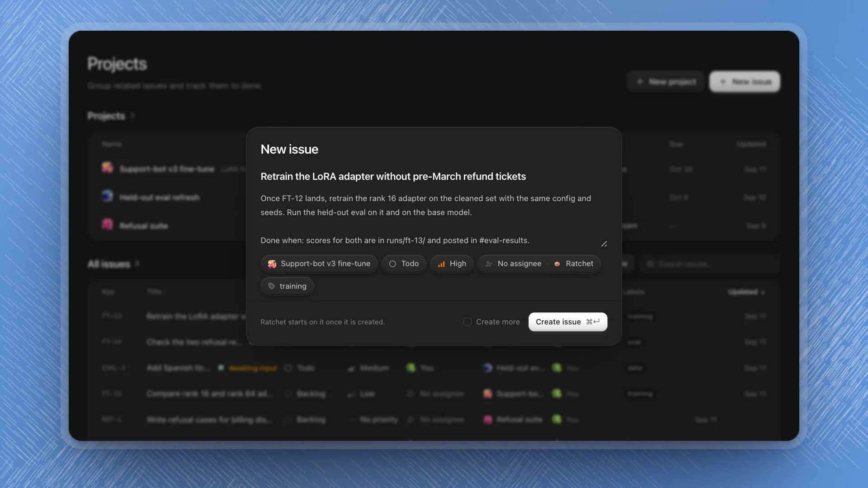Click the New issue button in background page

click(x=745, y=82)
